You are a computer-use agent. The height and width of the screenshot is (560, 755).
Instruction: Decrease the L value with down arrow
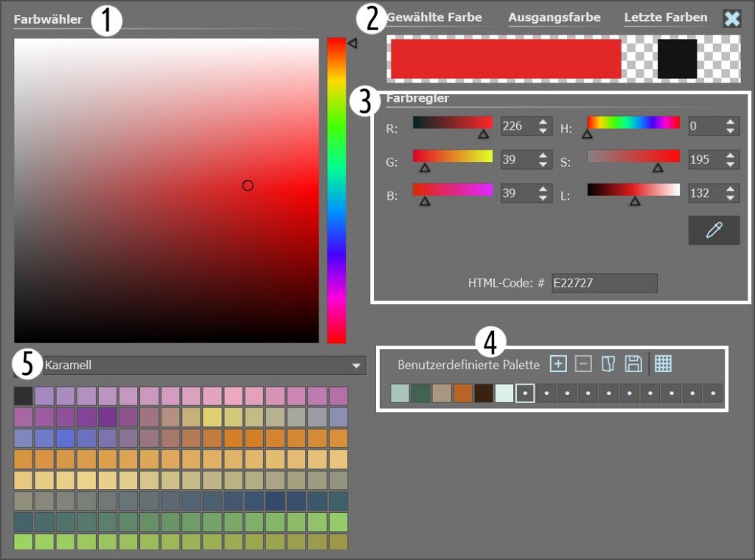[731, 197]
